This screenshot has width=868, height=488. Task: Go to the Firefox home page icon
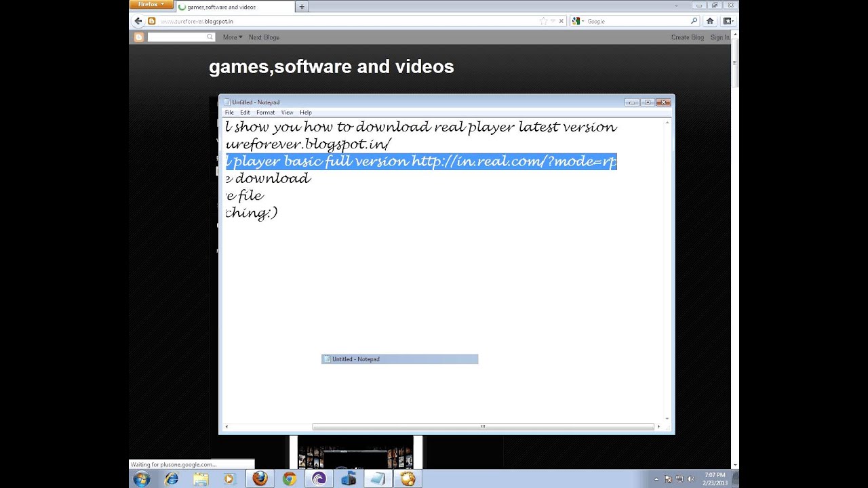(x=710, y=21)
